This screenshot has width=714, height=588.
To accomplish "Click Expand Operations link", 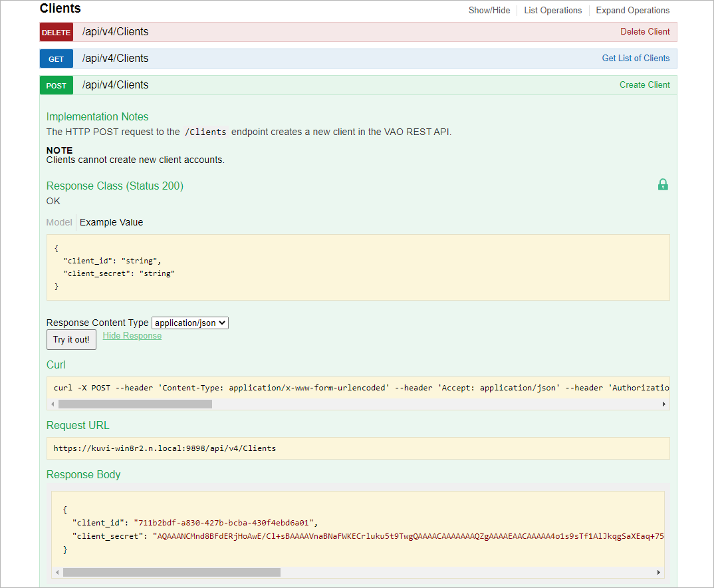I will click(632, 11).
